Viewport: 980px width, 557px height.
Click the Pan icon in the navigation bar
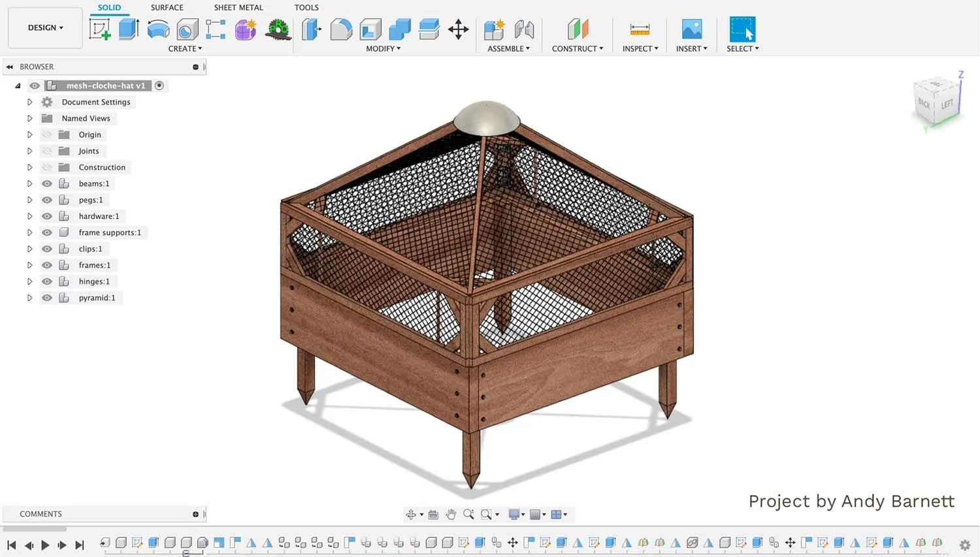coord(450,514)
